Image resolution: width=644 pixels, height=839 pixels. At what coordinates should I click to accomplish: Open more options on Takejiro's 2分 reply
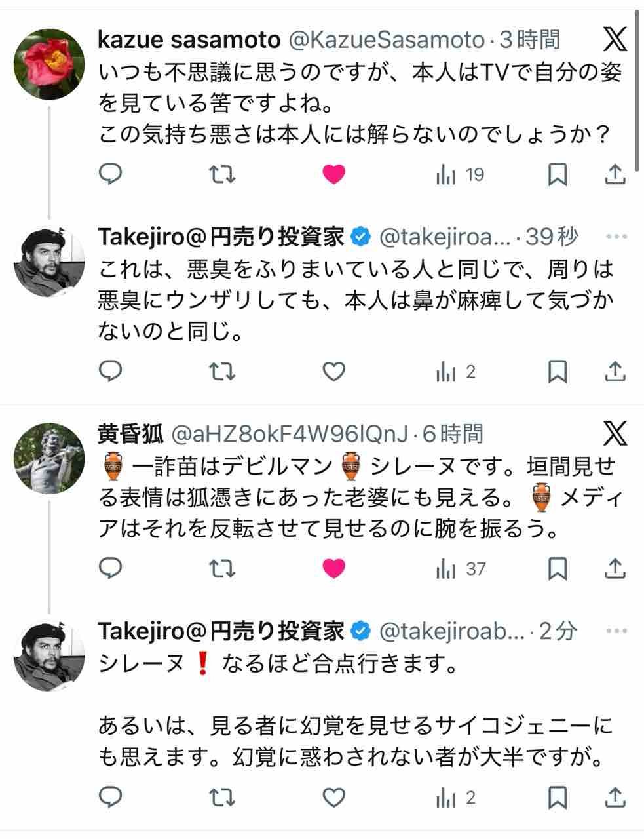tap(616, 631)
